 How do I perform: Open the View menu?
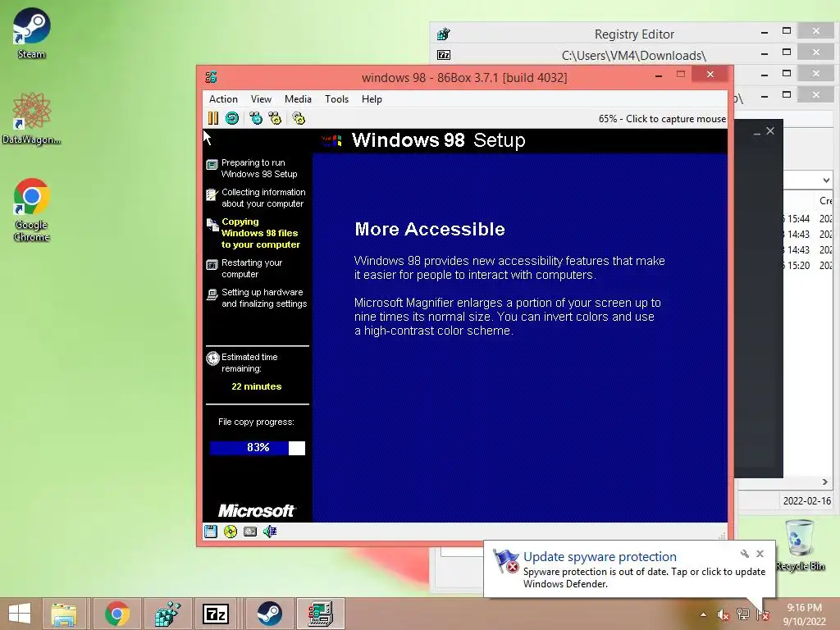(261, 99)
